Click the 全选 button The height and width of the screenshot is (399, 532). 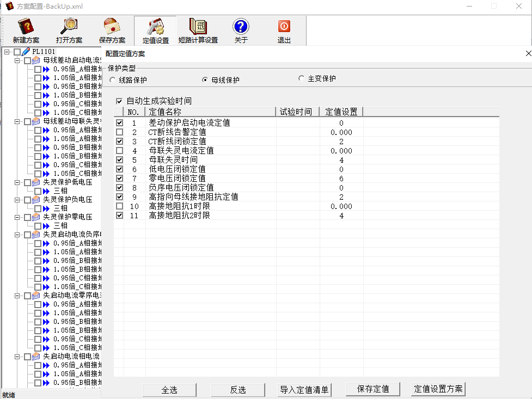click(169, 390)
